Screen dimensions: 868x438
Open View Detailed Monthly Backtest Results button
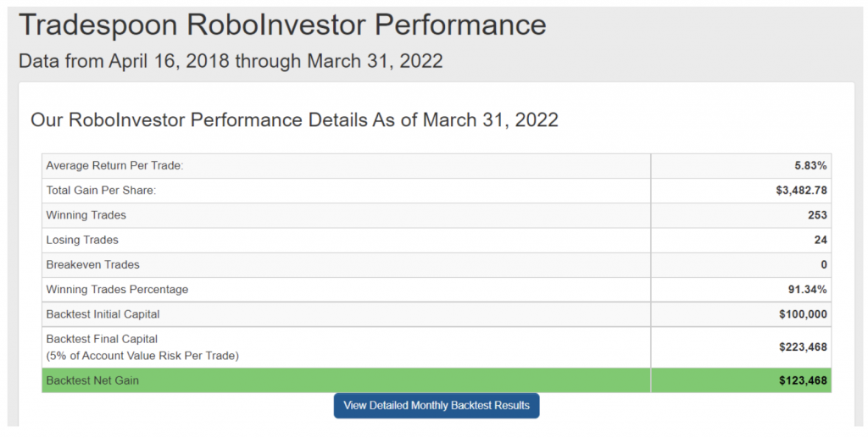click(x=437, y=405)
